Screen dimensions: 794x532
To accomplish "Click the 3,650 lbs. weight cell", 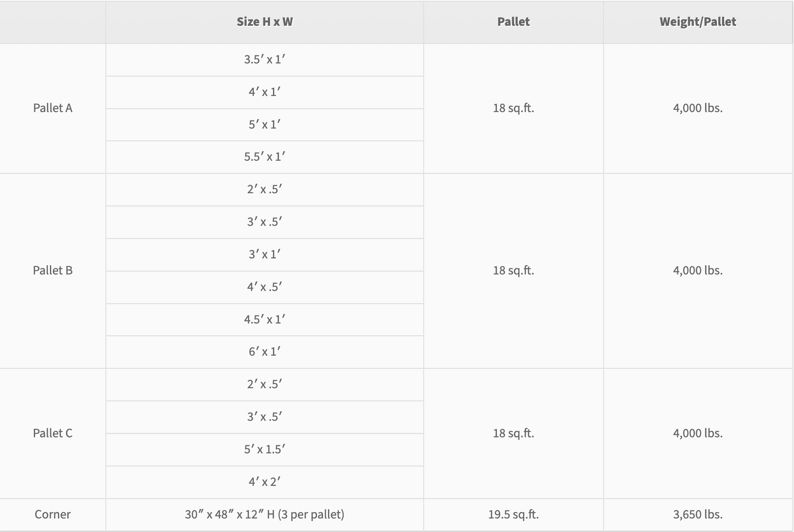I will [697, 514].
